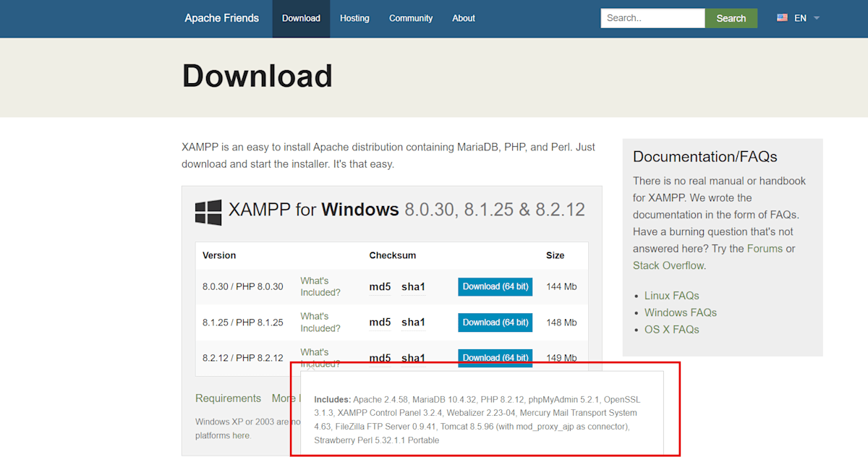Image resolution: width=868 pixels, height=457 pixels.
Task: Select the '8.1.25 / PHP 8.1.25' version cell
Action: 243,322
